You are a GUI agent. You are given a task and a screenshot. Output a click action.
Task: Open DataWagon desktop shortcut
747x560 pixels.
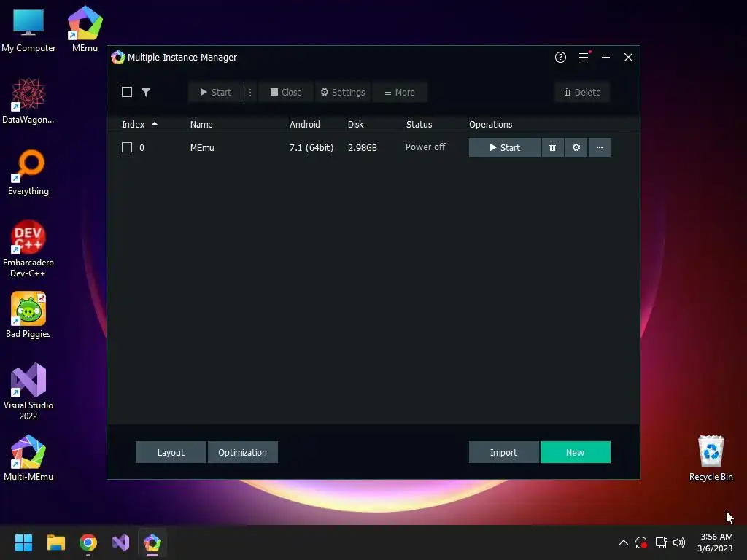(28, 101)
